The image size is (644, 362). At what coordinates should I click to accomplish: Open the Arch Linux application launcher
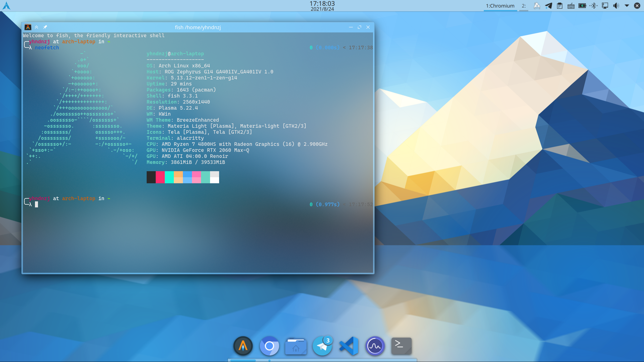6,6
